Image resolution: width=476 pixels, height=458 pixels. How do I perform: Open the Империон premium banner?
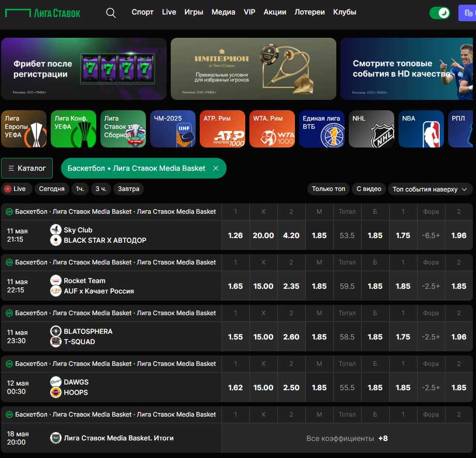tap(254, 69)
